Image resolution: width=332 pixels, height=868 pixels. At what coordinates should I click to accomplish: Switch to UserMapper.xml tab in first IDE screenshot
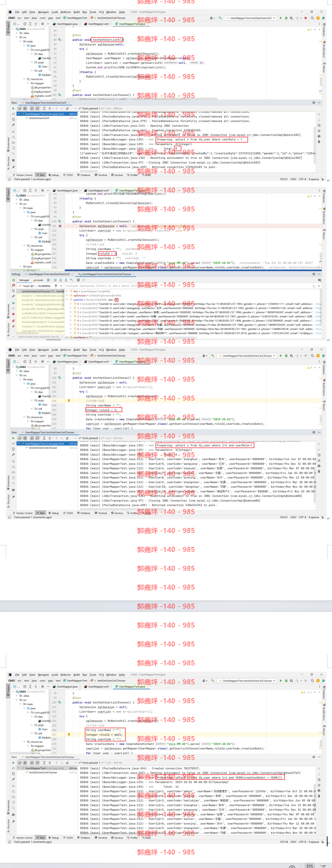tap(98, 24)
